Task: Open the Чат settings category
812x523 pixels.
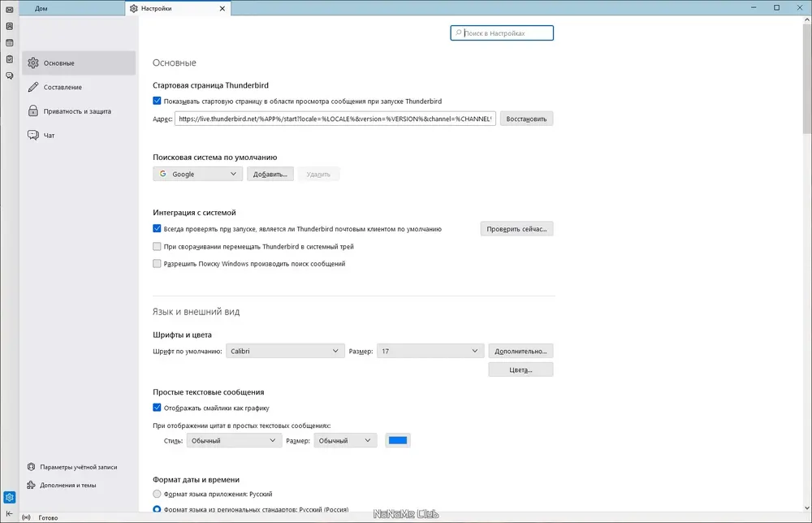Action: tap(79, 135)
